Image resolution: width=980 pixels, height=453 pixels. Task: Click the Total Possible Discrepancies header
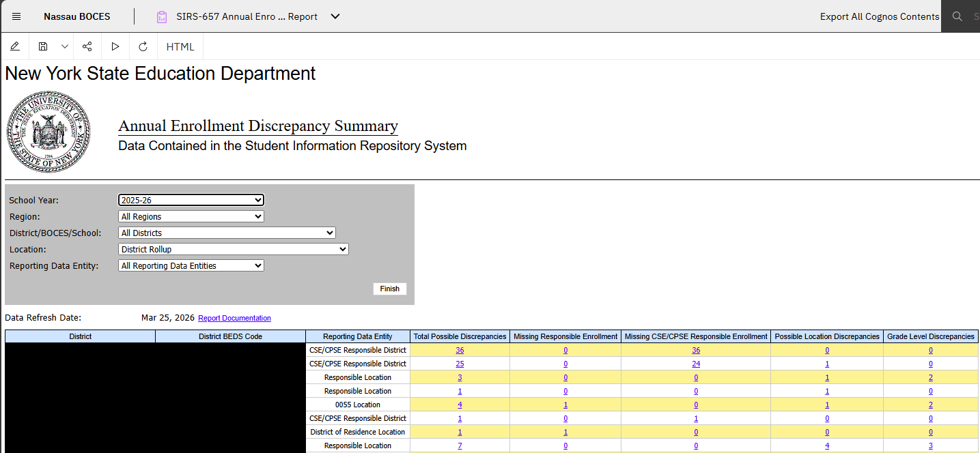coord(460,336)
